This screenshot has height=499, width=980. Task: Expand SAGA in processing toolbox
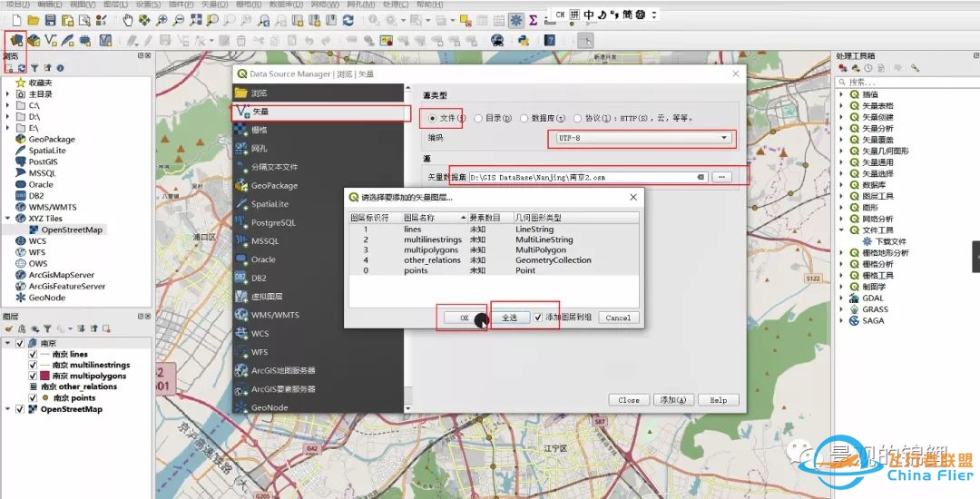(x=842, y=320)
